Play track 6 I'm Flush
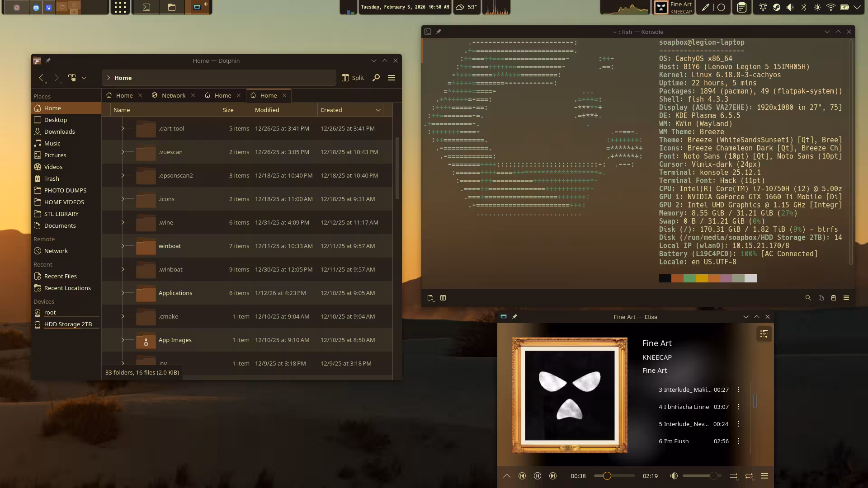Screen dimensions: 868x488 (x=674, y=441)
